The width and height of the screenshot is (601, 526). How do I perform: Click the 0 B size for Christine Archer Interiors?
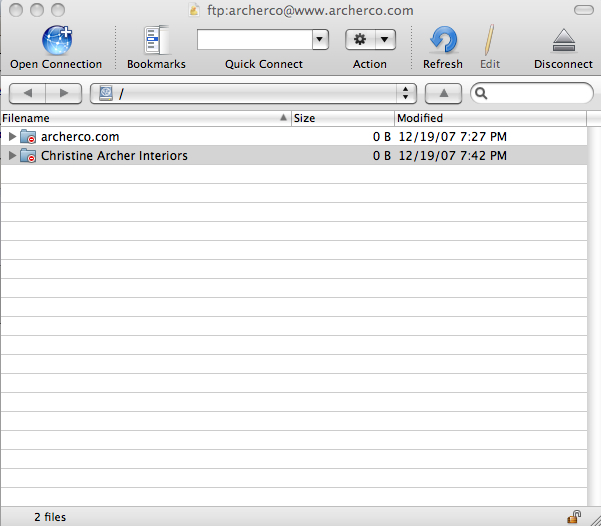click(382, 156)
